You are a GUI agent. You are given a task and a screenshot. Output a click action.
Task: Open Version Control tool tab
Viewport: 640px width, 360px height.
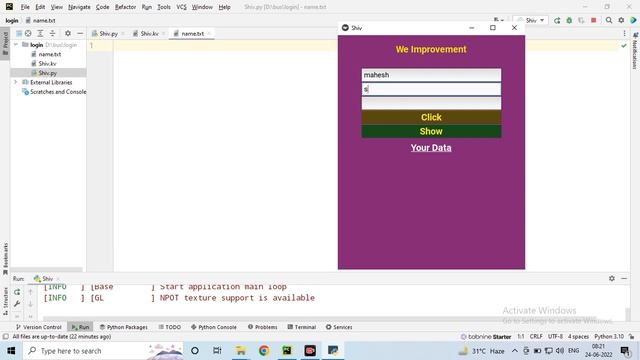[38, 327]
